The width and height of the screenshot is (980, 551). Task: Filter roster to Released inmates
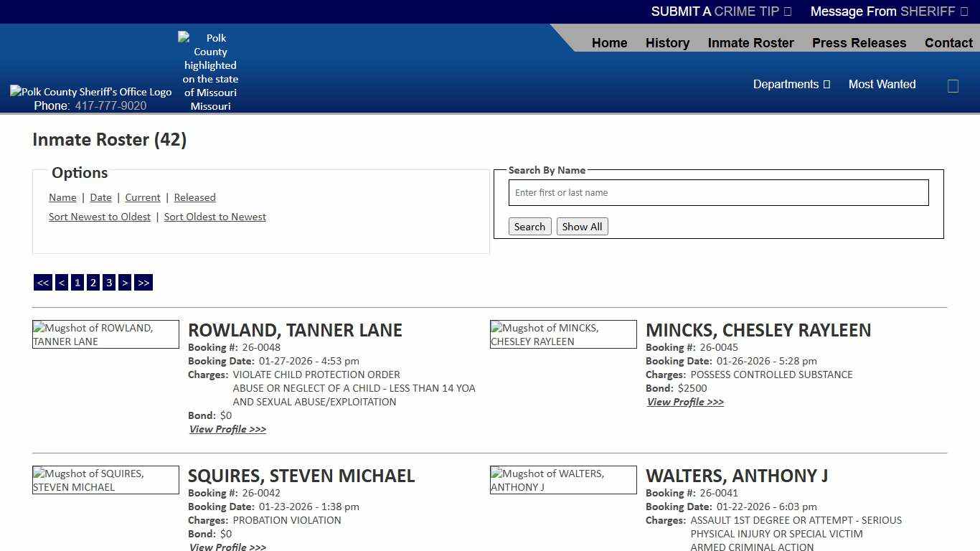194,197
